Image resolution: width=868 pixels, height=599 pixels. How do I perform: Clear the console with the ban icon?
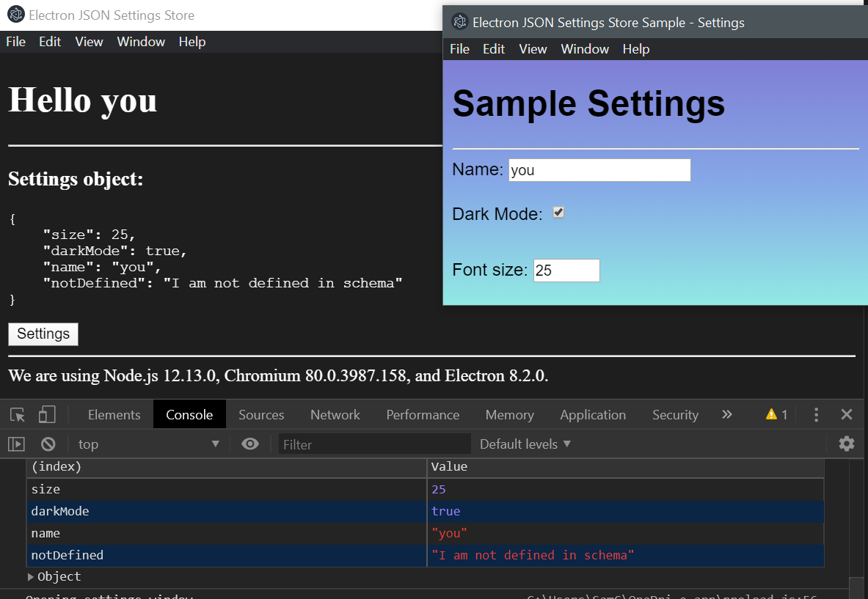click(x=48, y=444)
